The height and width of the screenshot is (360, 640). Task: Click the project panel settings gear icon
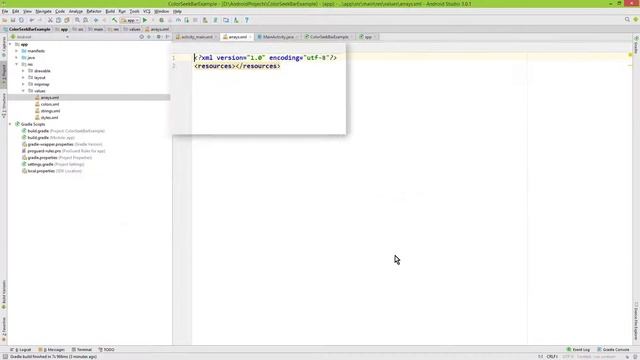[159, 37]
